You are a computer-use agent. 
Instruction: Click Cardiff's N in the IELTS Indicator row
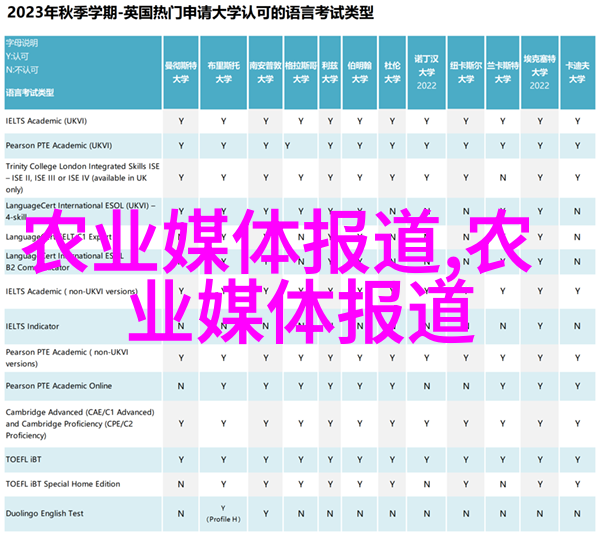tap(577, 326)
